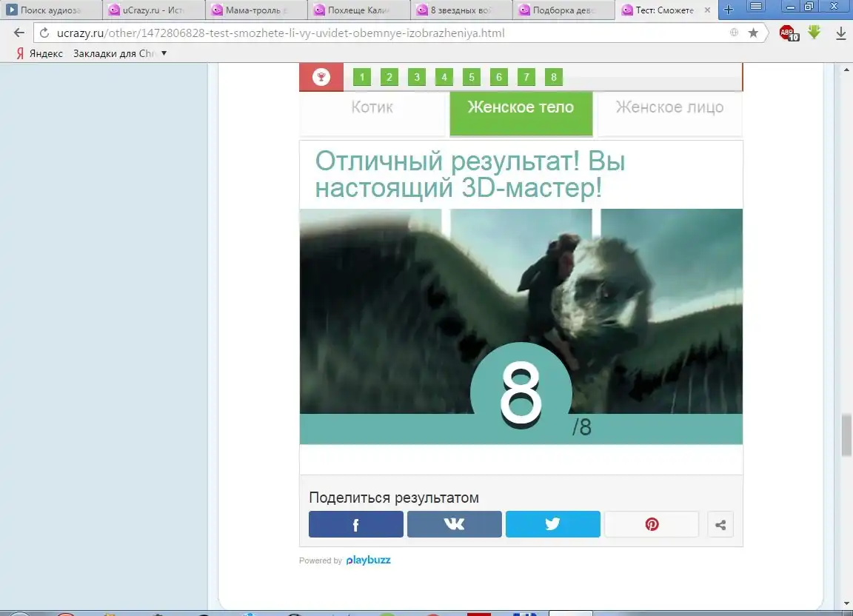The height and width of the screenshot is (616, 853).
Task: Click the green download arrow extension
Action: coord(814,33)
